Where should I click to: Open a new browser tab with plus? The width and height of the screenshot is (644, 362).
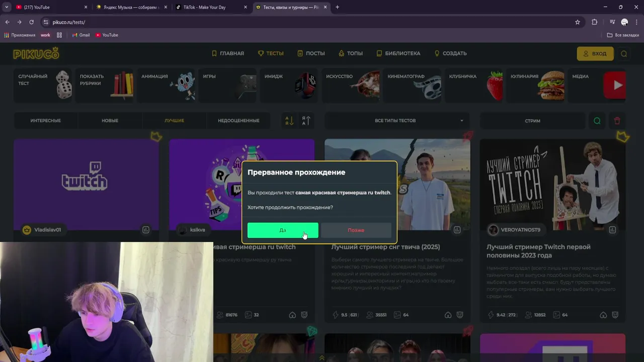coord(337,7)
